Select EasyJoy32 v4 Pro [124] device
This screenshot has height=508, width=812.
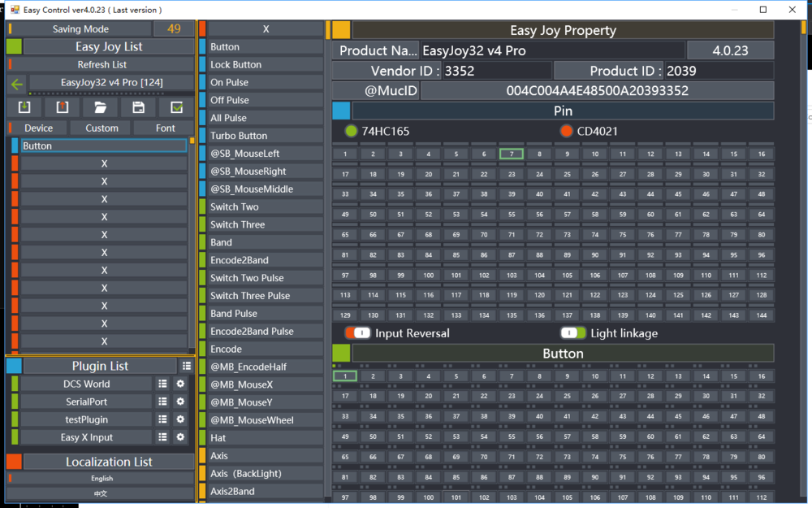tap(112, 82)
